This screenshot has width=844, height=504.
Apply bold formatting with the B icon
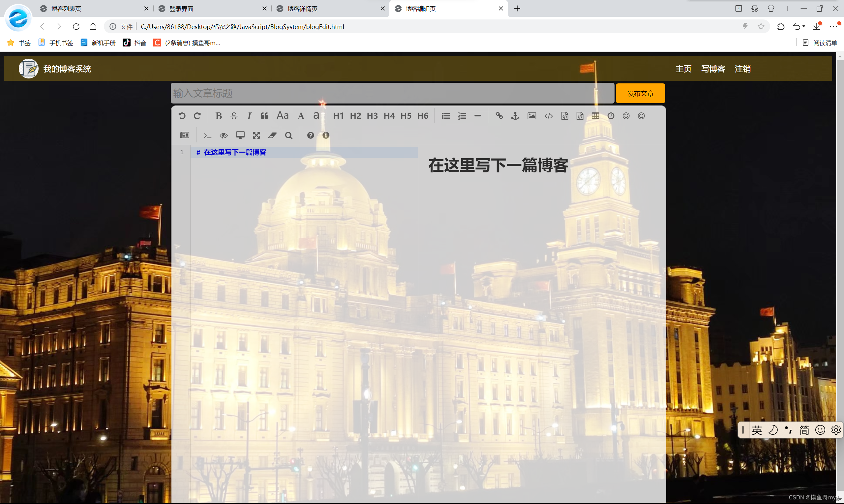click(x=218, y=116)
